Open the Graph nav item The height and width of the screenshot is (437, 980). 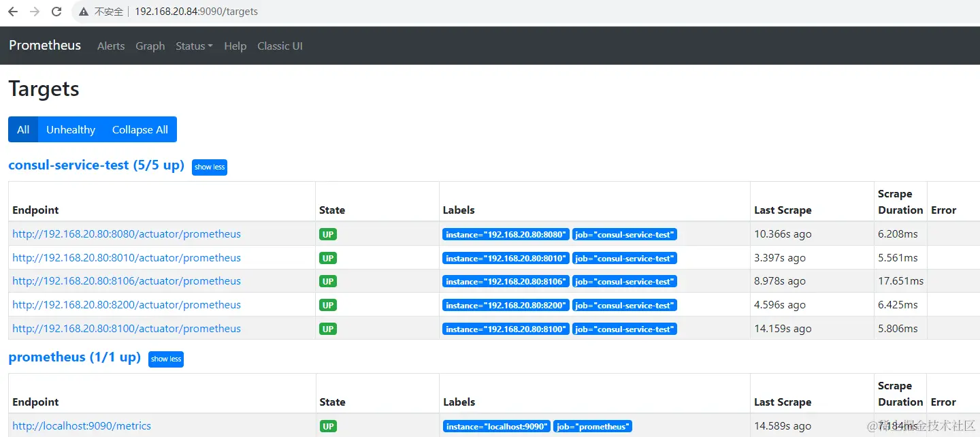pyautogui.click(x=150, y=46)
